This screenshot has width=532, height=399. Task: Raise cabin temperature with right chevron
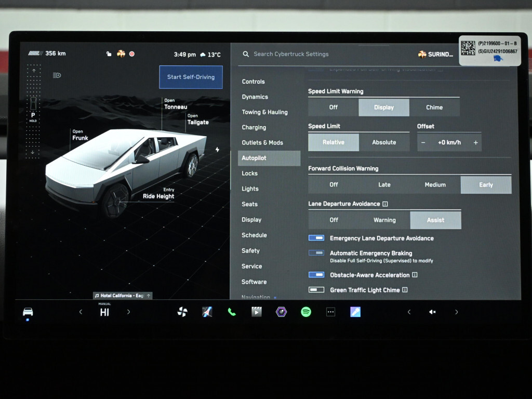click(x=129, y=312)
